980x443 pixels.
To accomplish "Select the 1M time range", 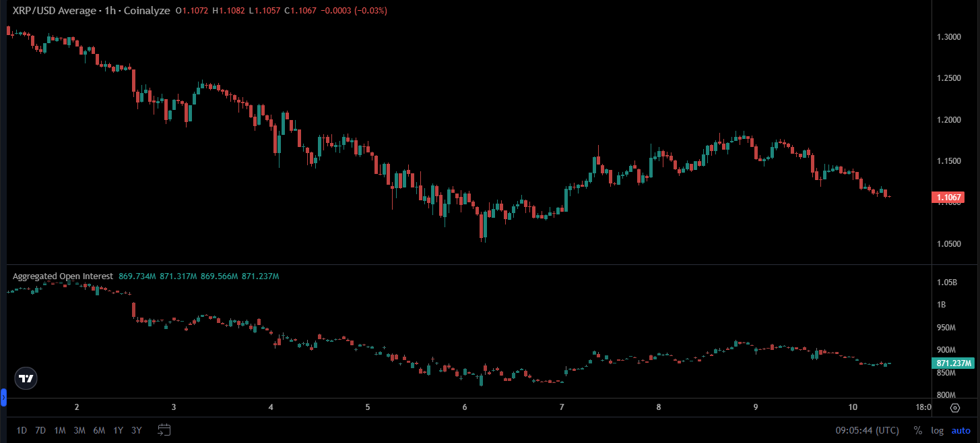I will point(60,430).
